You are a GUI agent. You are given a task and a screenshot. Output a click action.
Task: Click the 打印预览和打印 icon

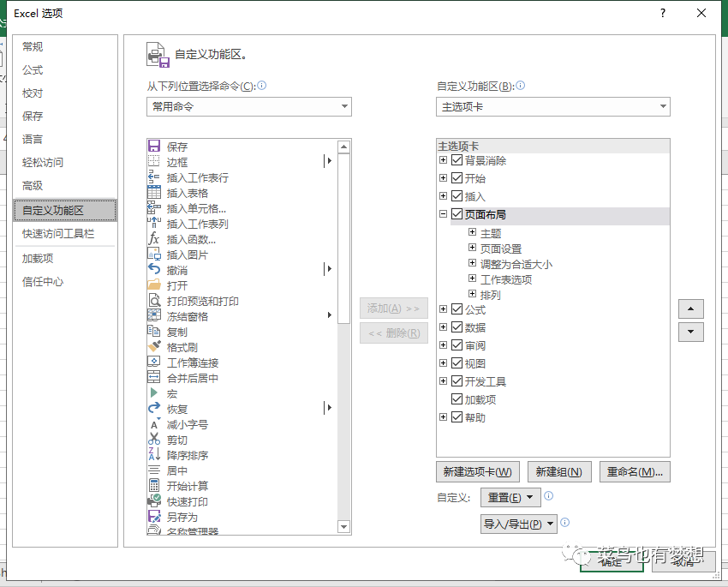click(154, 301)
